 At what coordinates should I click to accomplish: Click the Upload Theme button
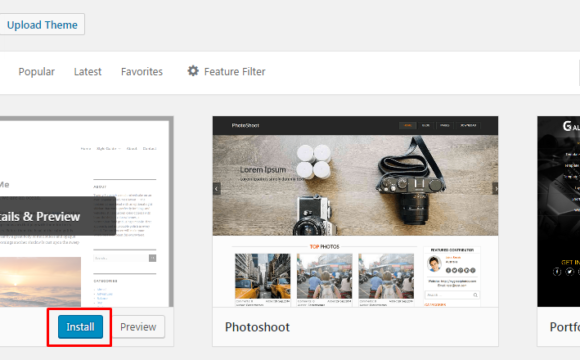point(42,24)
